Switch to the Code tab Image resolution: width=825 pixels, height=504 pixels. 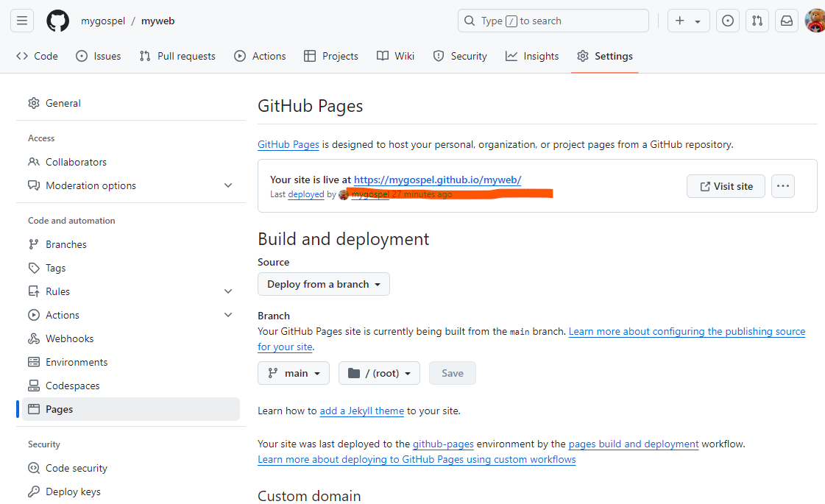[37, 56]
